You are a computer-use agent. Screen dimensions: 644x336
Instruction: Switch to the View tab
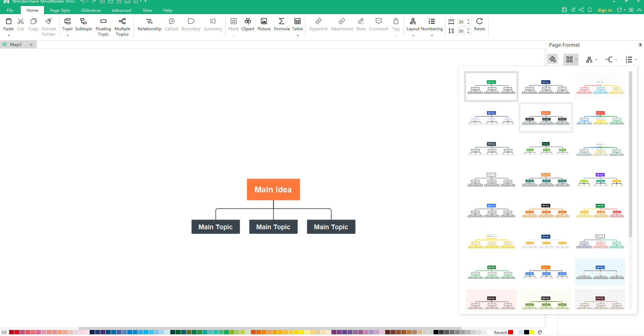[147, 10]
